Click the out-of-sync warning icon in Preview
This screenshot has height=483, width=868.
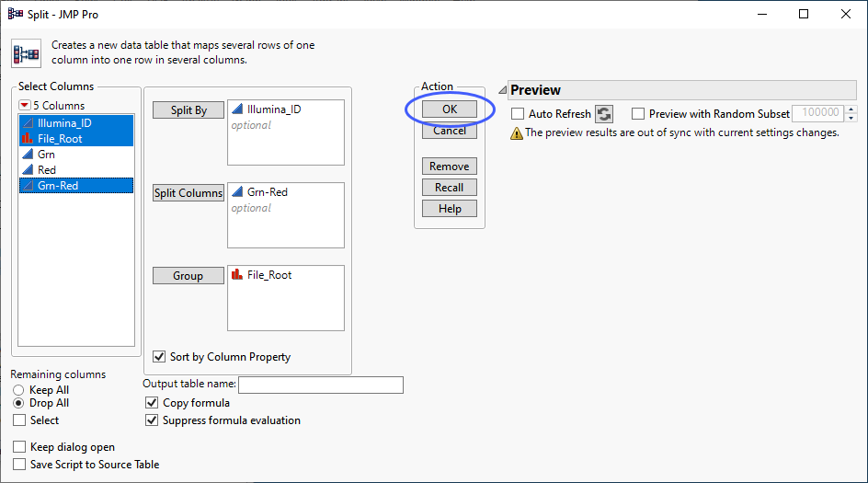[517, 132]
